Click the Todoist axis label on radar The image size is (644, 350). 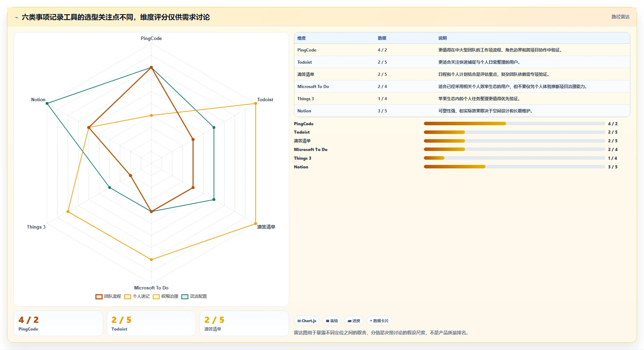pos(265,100)
